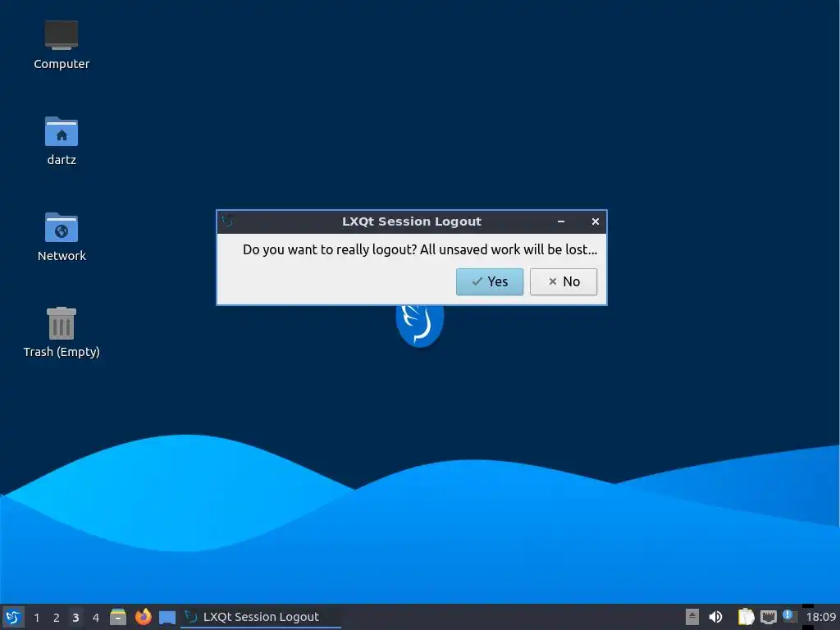Select the dartz home folder icon
The width and height of the screenshot is (840, 630).
[x=61, y=141]
